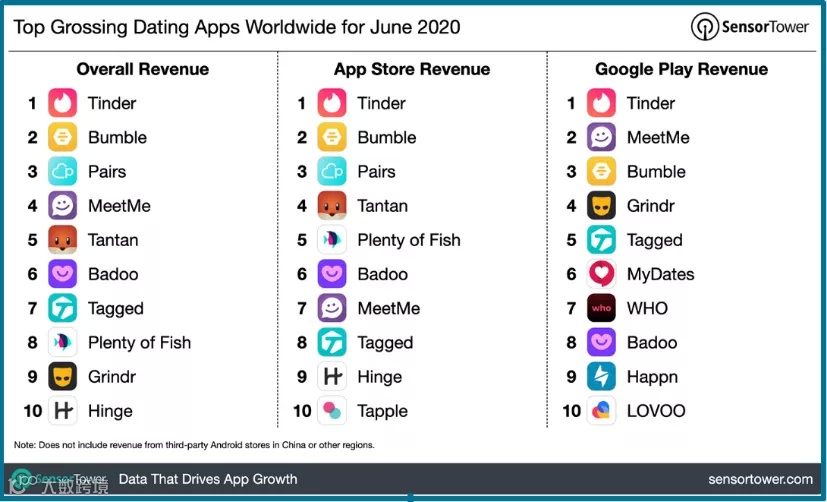Viewport: 827px width, 502px height.
Task: Click the Tapple icon under App Store Revenue
Action: (x=332, y=411)
